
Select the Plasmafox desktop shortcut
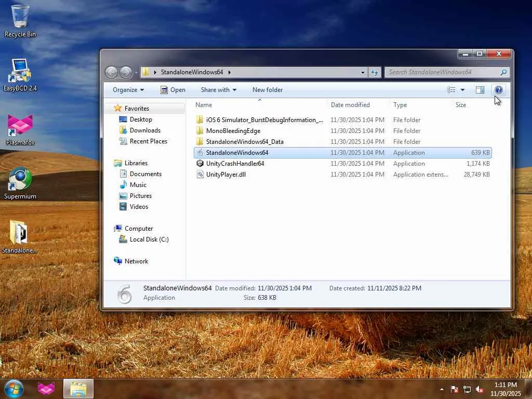tap(20, 129)
